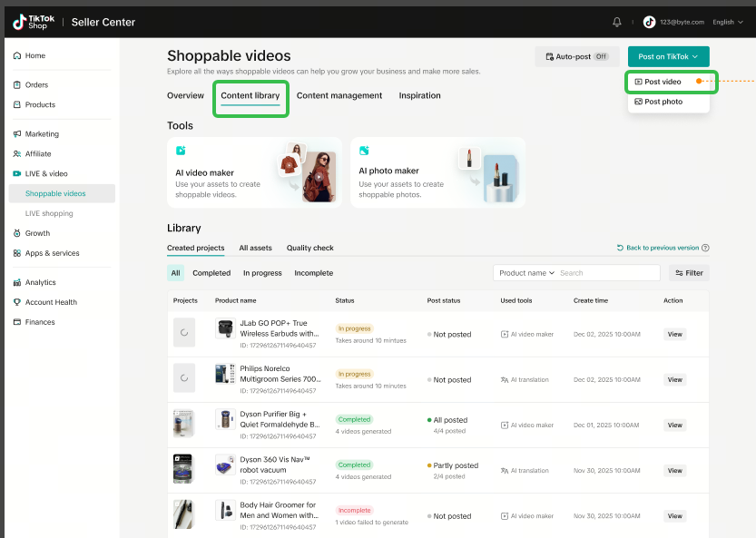The width and height of the screenshot is (756, 538).
Task: Click the search input field in Library
Action: [606, 273]
